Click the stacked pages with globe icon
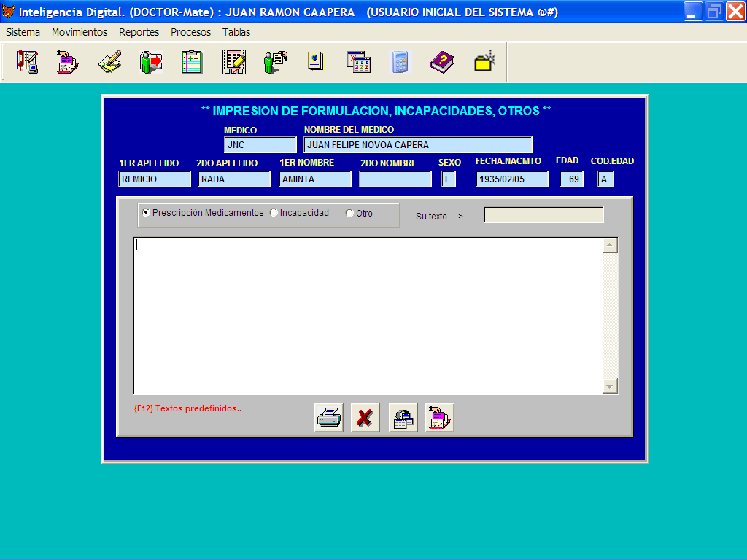Viewport: 747px width, 560px height. coord(317,62)
